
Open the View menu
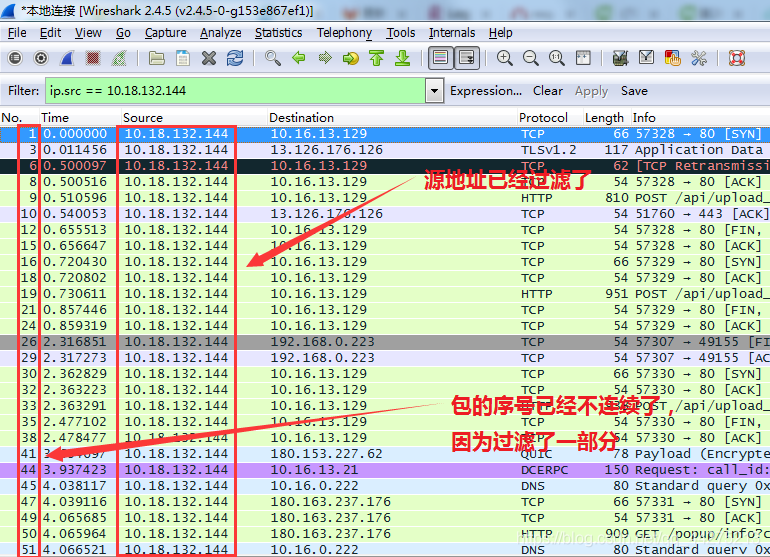pos(88,33)
